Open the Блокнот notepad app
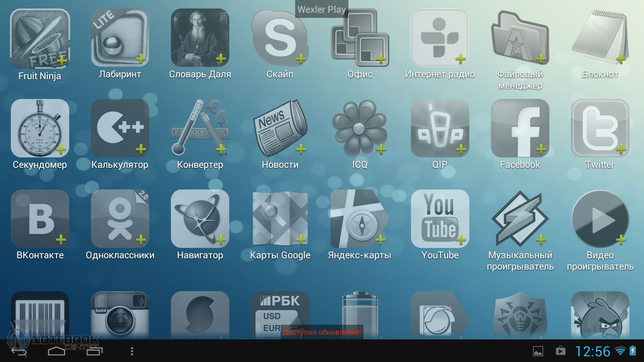644x362 pixels. tap(600, 39)
